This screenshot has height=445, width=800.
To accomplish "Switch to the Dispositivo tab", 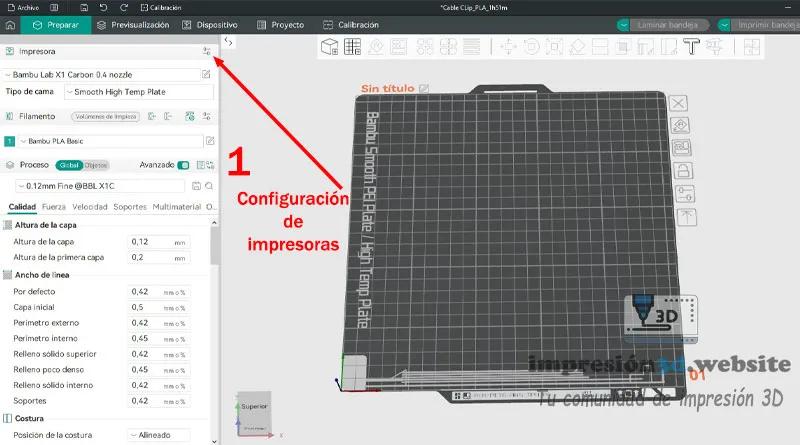I will pyautogui.click(x=210, y=25).
